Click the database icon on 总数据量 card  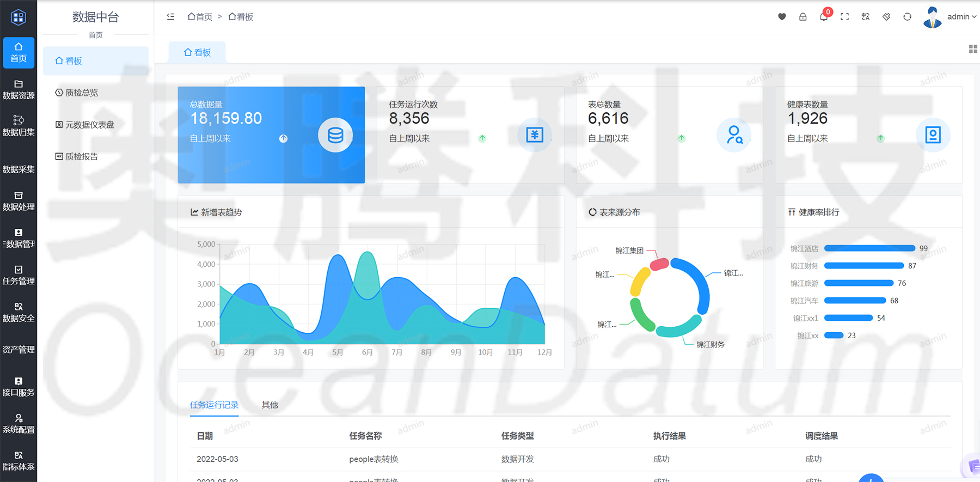click(335, 135)
